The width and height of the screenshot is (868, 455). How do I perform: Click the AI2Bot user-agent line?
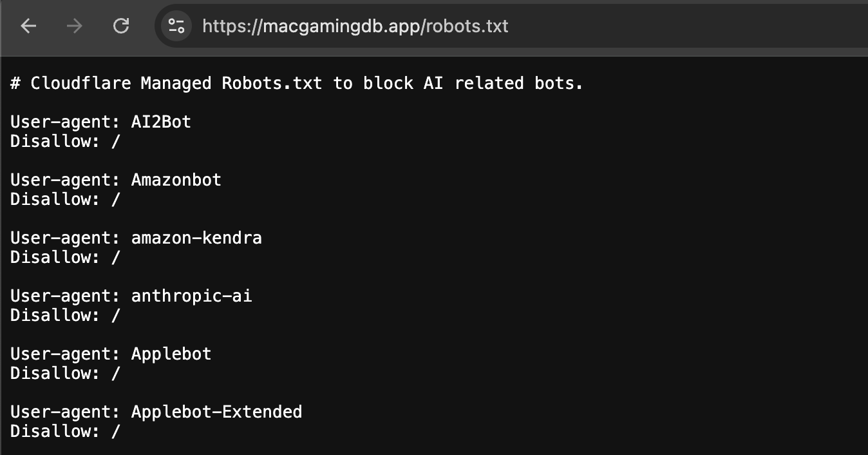pos(100,122)
